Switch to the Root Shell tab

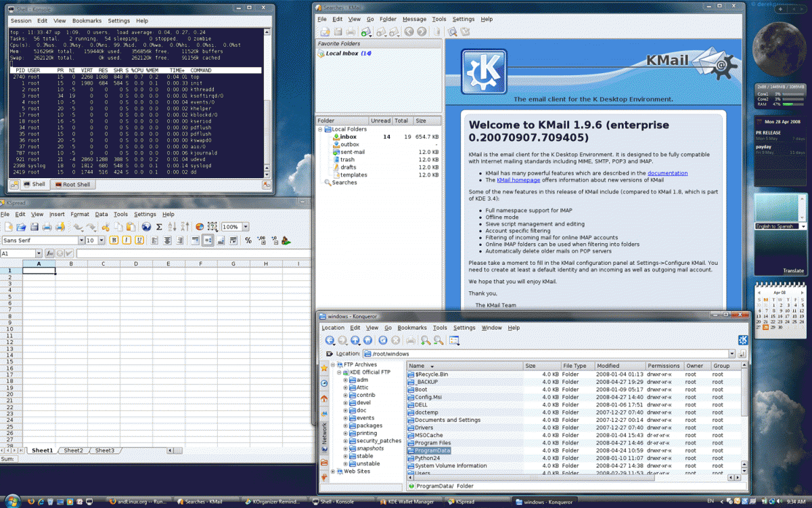point(74,184)
